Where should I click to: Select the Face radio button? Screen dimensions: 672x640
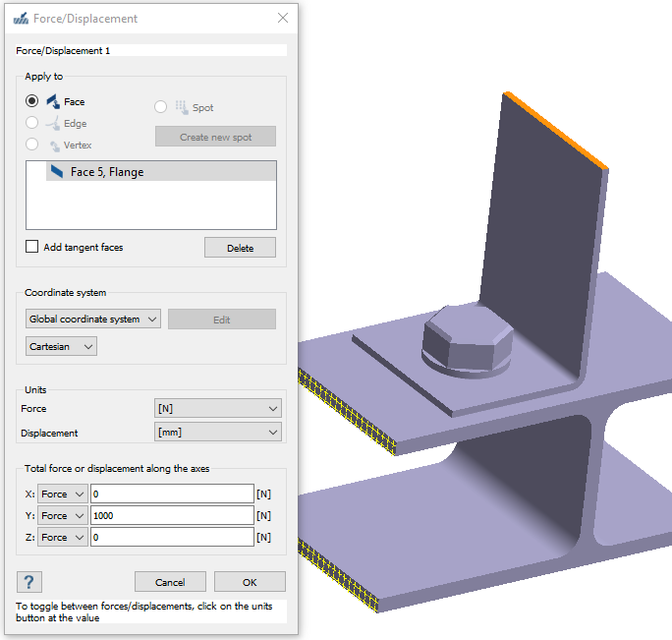pyautogui.click(x=32, y=101)
